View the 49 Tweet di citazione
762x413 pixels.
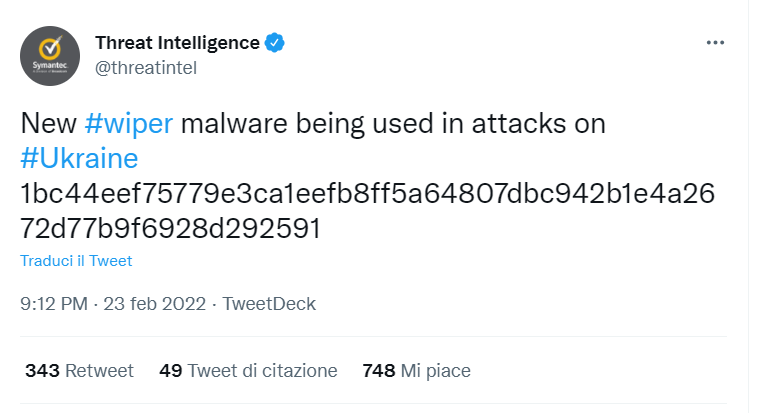coord(248,371)
